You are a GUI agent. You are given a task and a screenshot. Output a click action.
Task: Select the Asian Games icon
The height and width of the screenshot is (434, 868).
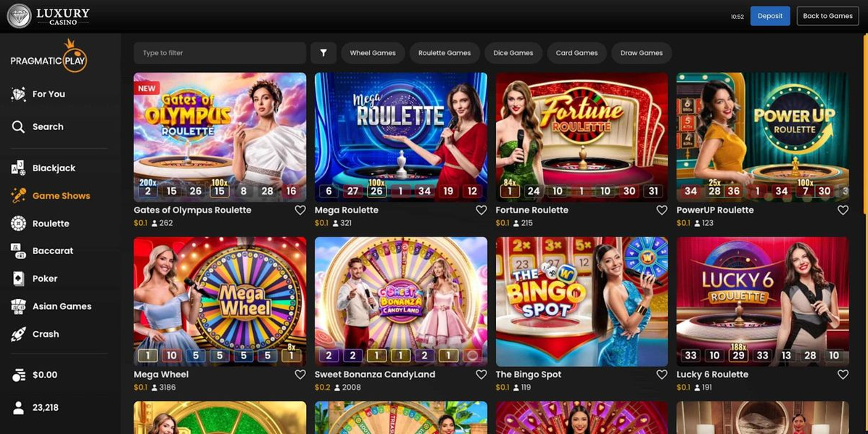(x=18, y=306)
